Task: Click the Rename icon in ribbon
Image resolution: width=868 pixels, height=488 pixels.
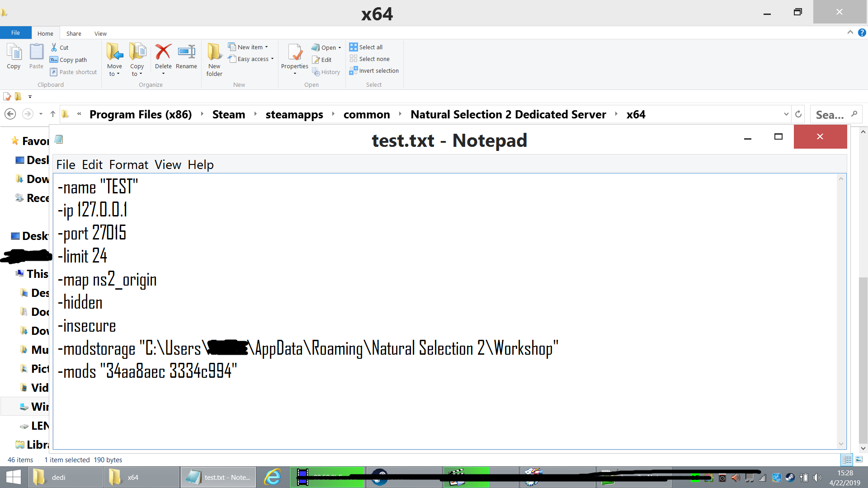Action: (186, 52)
